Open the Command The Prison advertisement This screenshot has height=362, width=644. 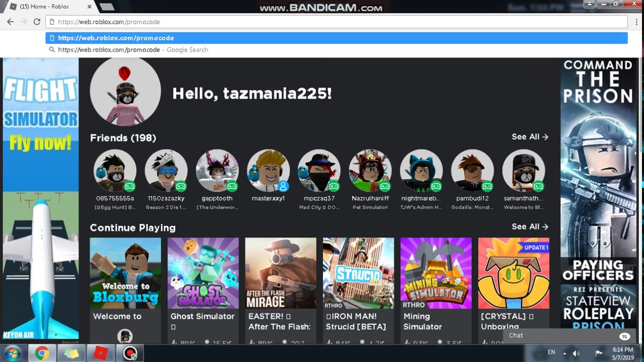pyautogui.click(x=598, y=194)
